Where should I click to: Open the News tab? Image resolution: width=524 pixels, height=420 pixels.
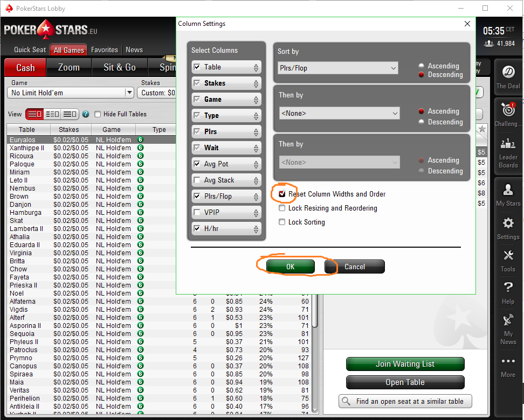click(x=134, y=50)
